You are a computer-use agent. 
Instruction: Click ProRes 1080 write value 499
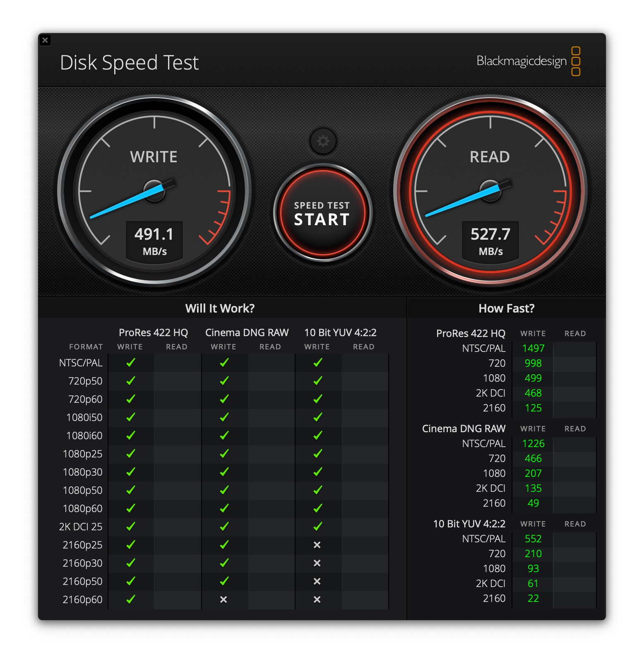[x=533, y=378]
